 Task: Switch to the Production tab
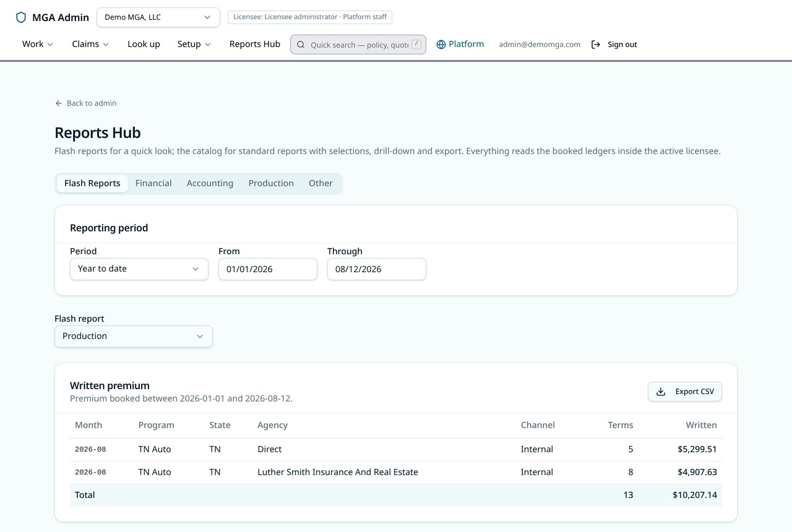coord(271,184)
